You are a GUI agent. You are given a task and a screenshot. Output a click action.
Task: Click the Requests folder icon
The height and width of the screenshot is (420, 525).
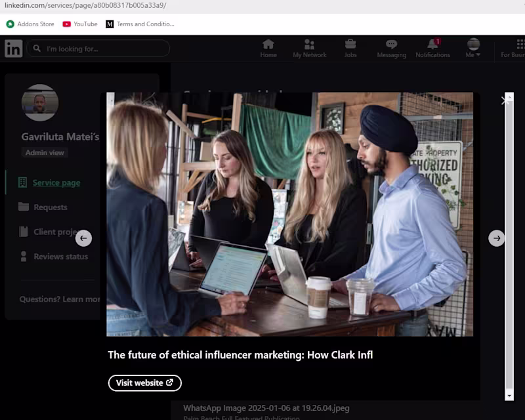pyautogui.click(x=24, y=207)
